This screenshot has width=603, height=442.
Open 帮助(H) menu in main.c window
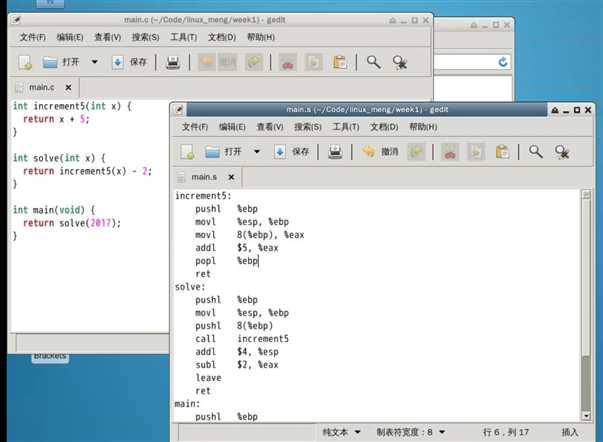[x=261, y=37]
